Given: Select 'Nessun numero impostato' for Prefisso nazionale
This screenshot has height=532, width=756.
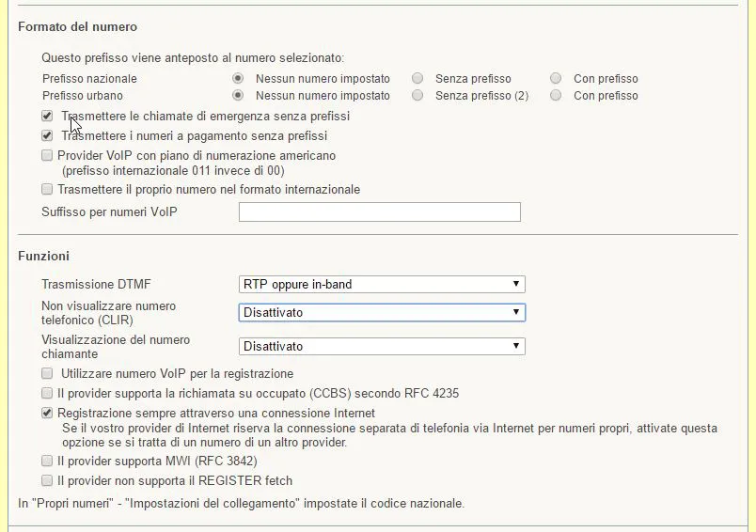Looking at the screenshot, I should pos(238,79).
